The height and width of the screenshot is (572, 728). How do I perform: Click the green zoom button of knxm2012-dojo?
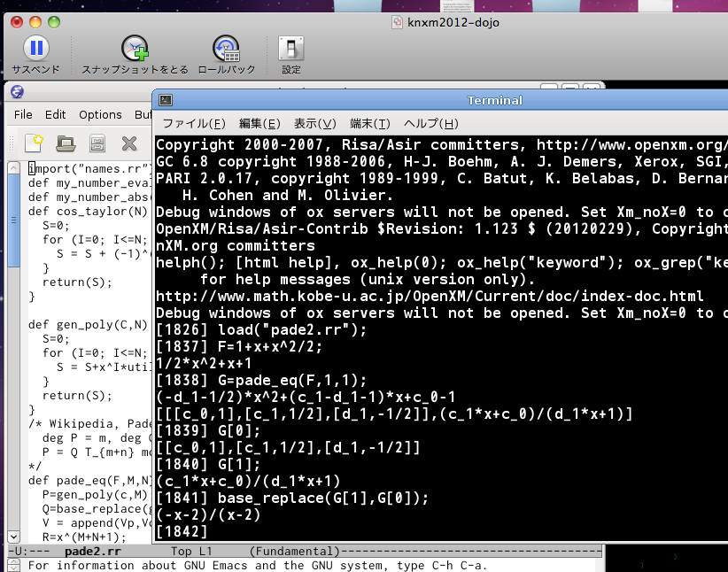54,22
